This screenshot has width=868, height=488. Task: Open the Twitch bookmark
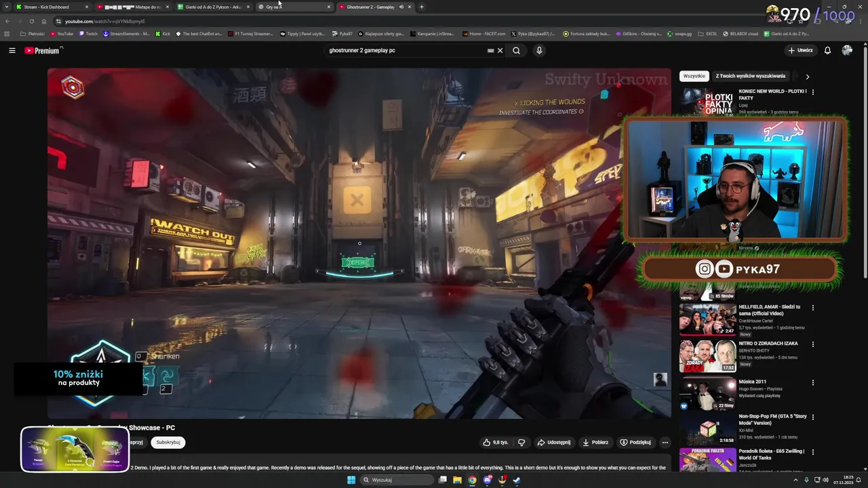(x=88, y=33)
